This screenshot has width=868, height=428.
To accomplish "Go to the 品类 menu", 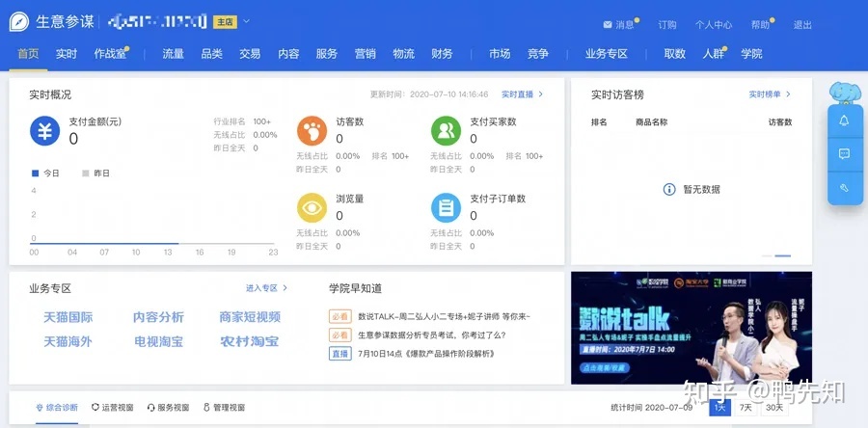I will [211, 54].
